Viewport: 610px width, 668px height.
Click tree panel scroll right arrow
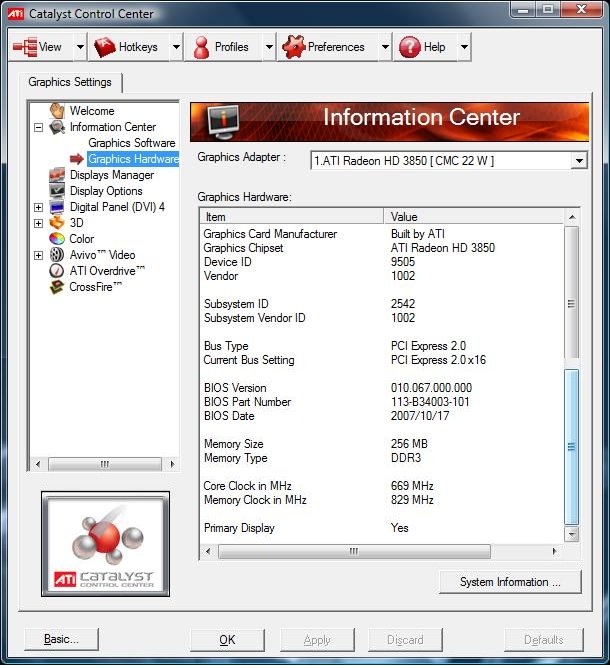coord(172,464)
